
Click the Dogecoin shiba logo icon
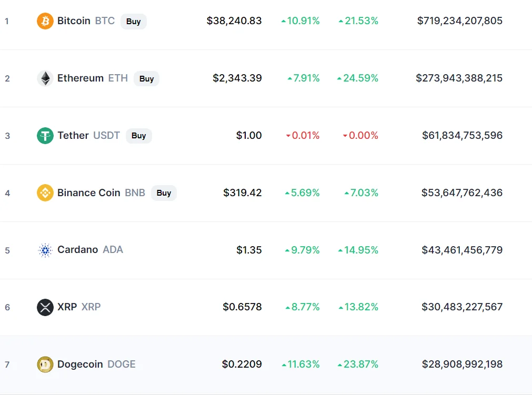coord(45,364)
